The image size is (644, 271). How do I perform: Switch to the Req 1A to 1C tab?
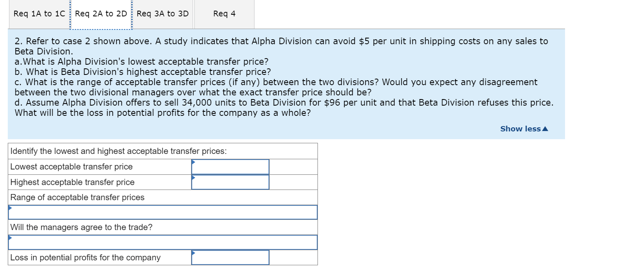click(38, 14)
